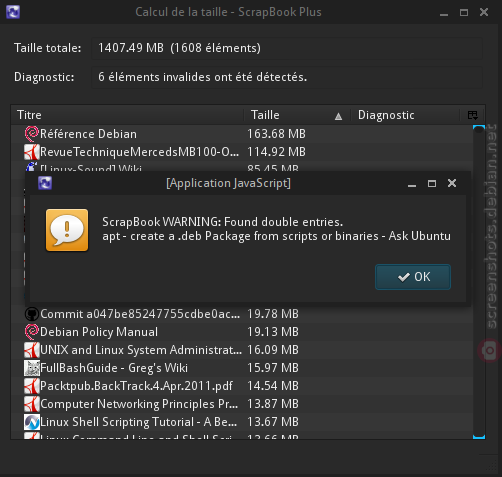Click the Debian swirl icon beside Référence Debian
502x477 pixels.
click(32, 134)
